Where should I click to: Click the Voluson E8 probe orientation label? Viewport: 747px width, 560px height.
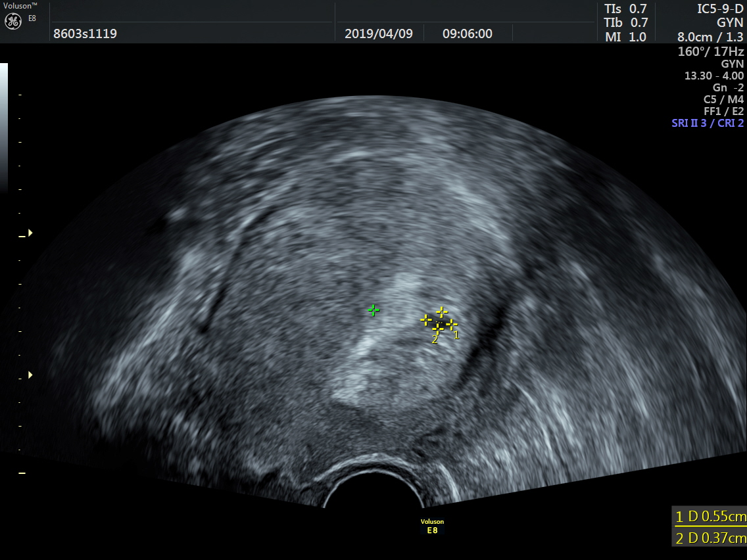432,526
